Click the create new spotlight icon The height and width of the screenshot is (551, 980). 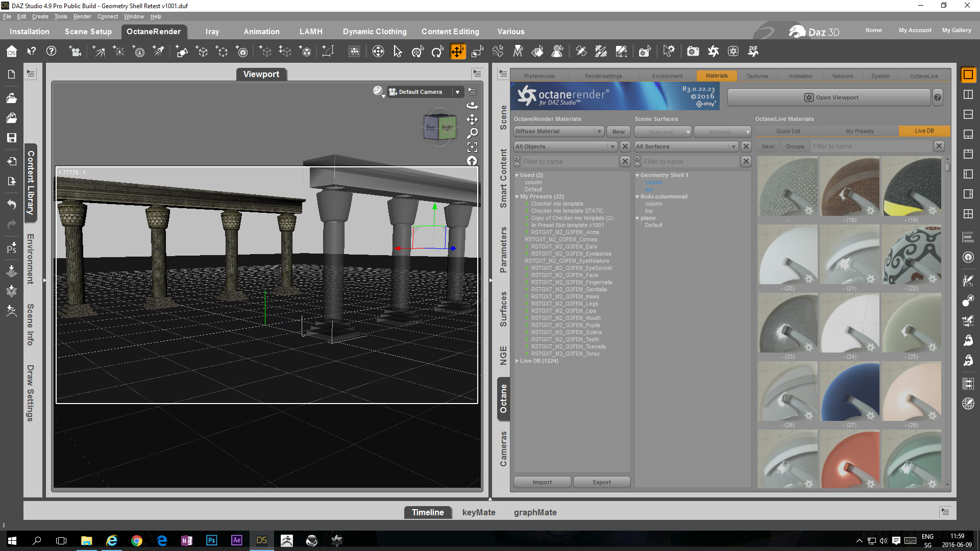coord(158,52)
